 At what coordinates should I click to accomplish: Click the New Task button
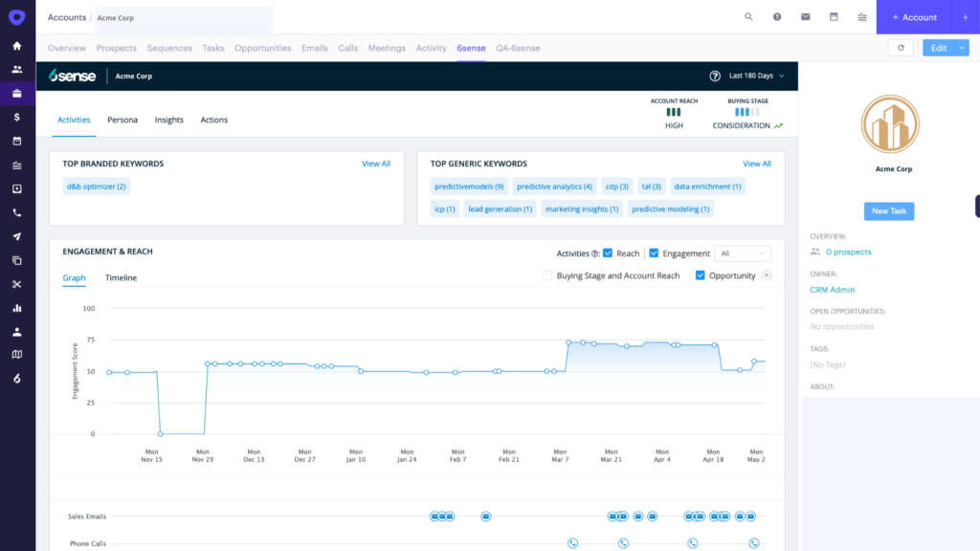888,210
